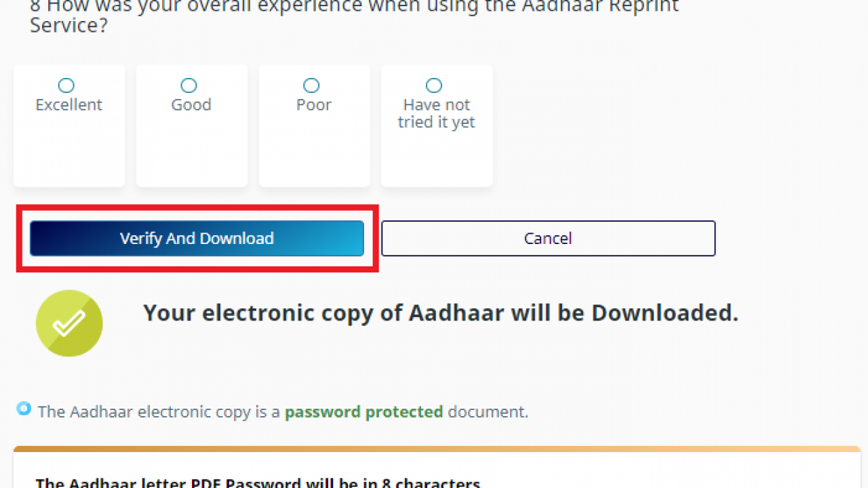The image size is (868, 488).
Task: Click the blue info icon beside password note
Action: [x=24, y=409]
